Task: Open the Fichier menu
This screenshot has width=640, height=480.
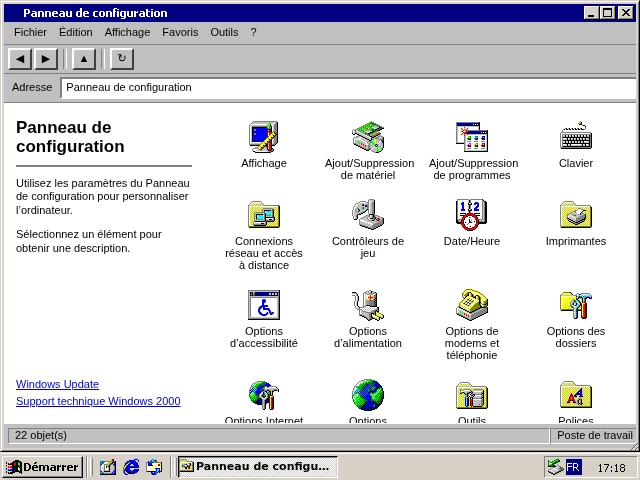Action: 30,32
